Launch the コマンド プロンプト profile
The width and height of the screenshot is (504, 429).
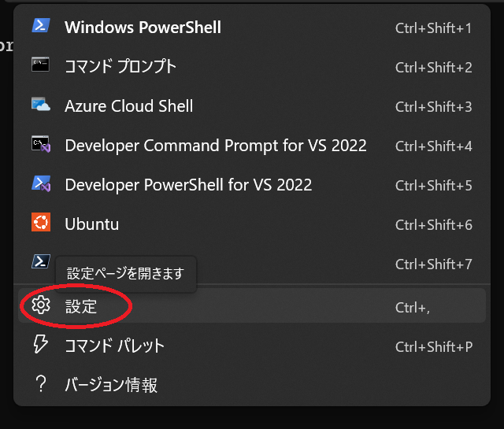click(x=252, y=67)
